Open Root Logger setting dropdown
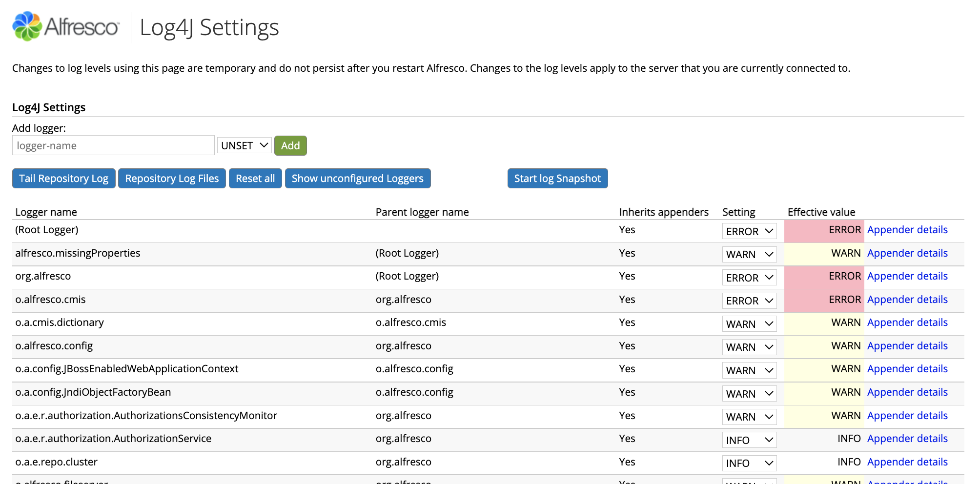This screenshot has width=980, height=484. click(x=749, y=231)
